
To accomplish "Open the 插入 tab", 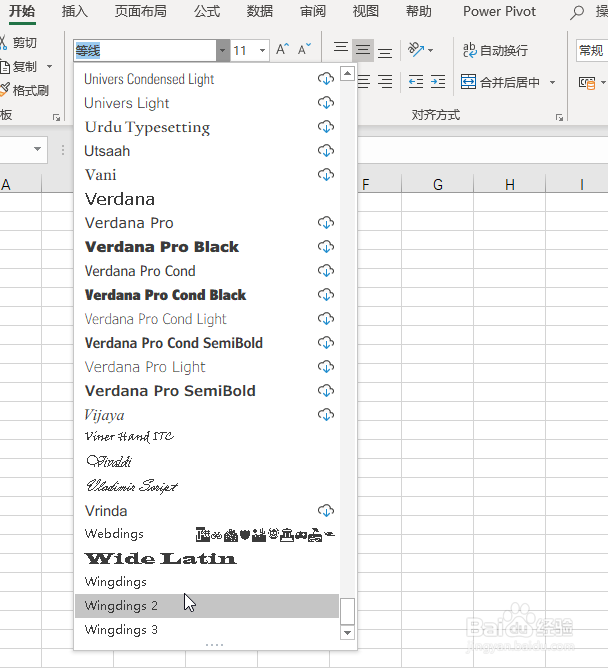I will (x=75, y=12).
